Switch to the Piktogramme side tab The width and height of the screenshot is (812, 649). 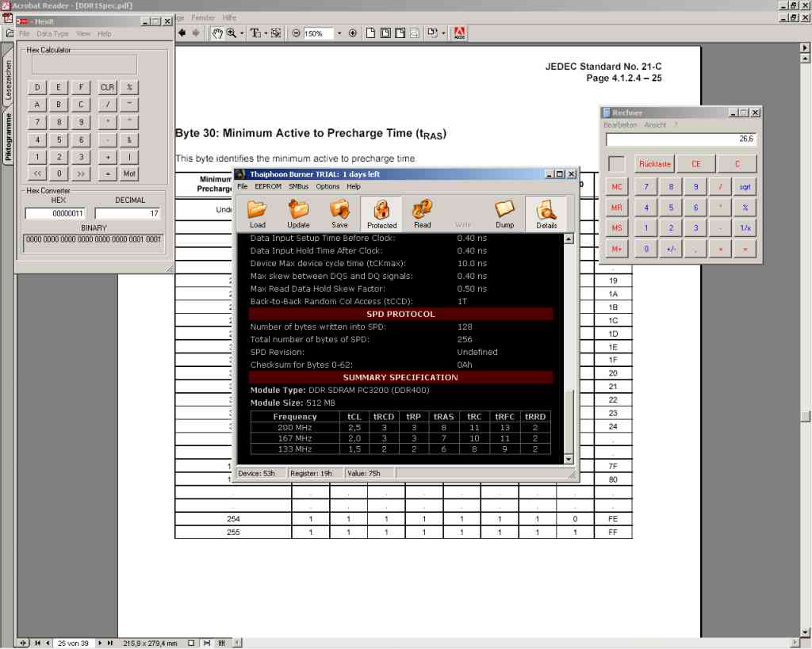coord(8,137)
